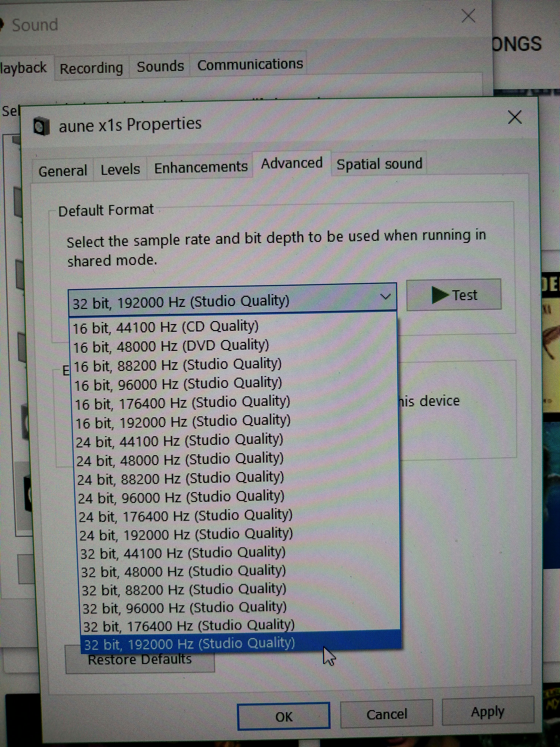Click the Test play button
560x747 pixels.
pyautogui.click(x=454, y=295)
